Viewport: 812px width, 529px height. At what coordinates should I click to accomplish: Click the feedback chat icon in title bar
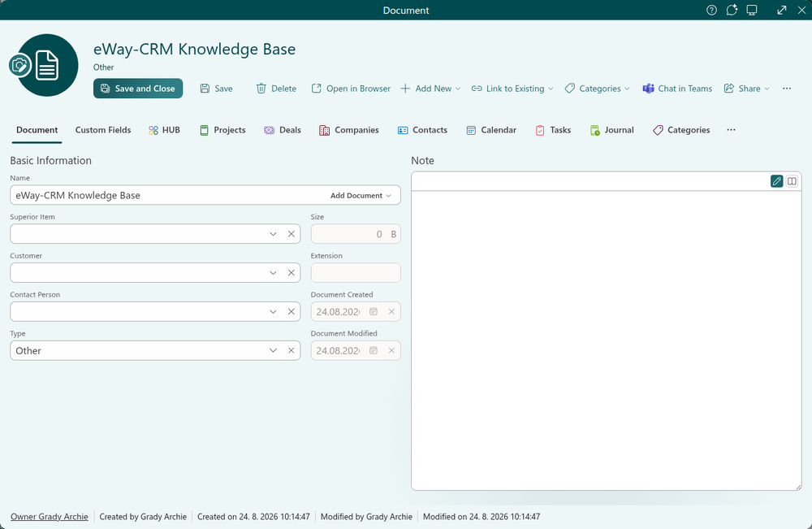point(732,10)
